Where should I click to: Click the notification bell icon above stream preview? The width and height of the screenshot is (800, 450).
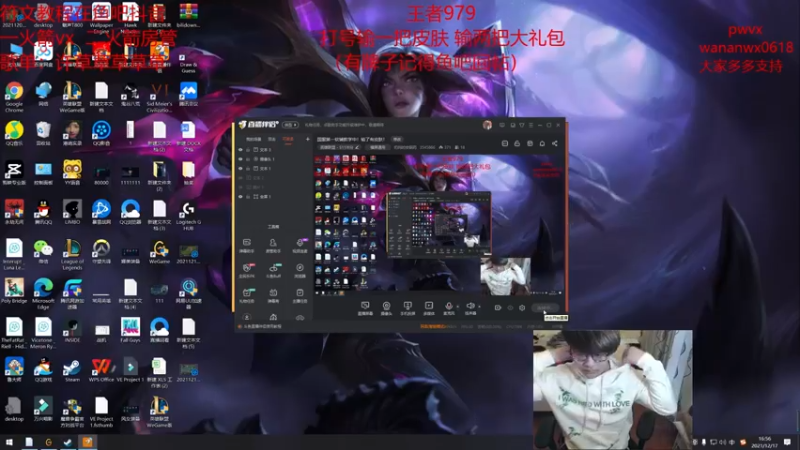pyautogui.click(x=542, y=143)
